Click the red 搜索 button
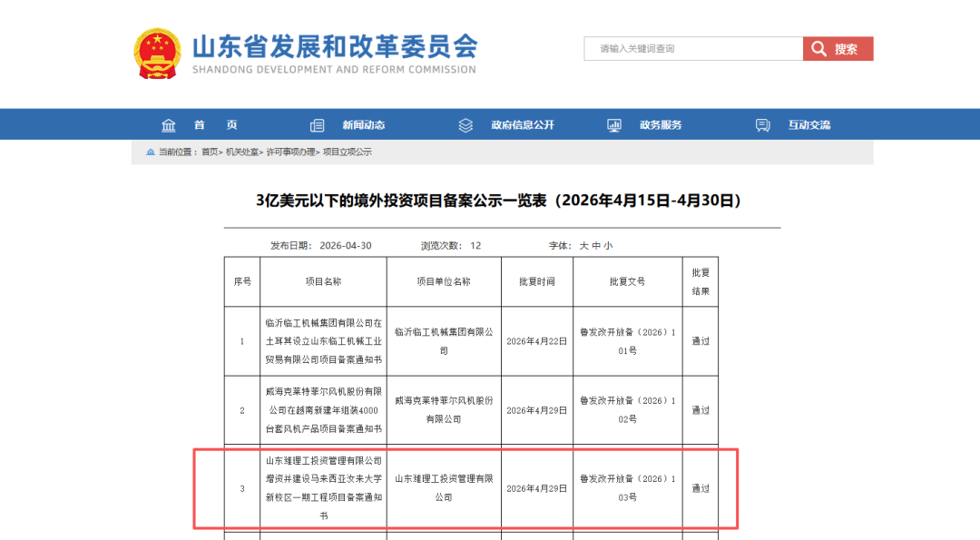This screenshot has width=980, height=540. click(838, 49)
